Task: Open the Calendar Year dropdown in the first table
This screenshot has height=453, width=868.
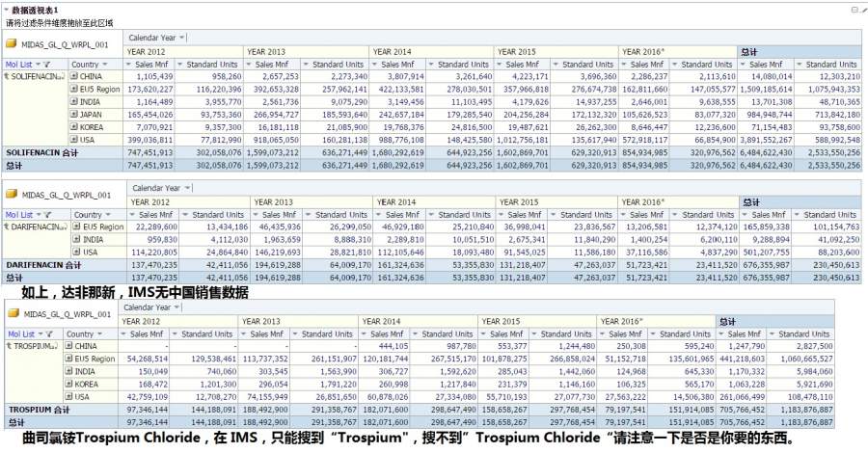Action: pos(181,38)
